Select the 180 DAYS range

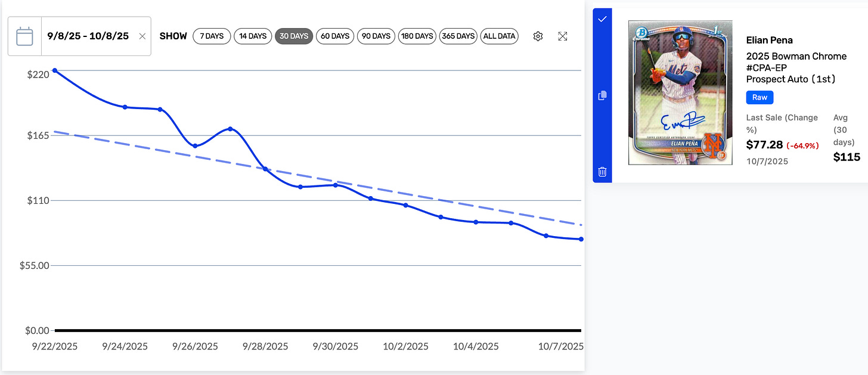[417, 36]
